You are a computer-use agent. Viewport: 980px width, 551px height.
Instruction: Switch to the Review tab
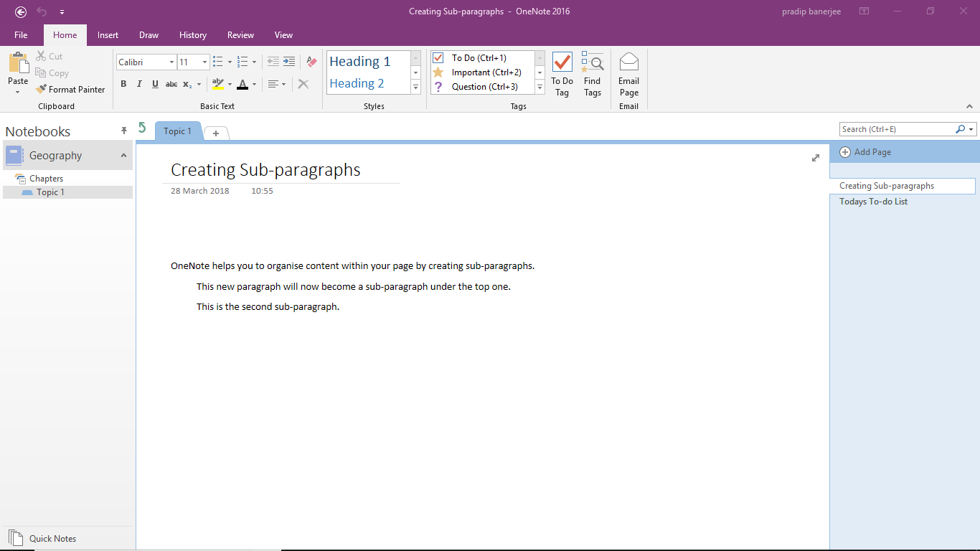(x=240, y=34)
